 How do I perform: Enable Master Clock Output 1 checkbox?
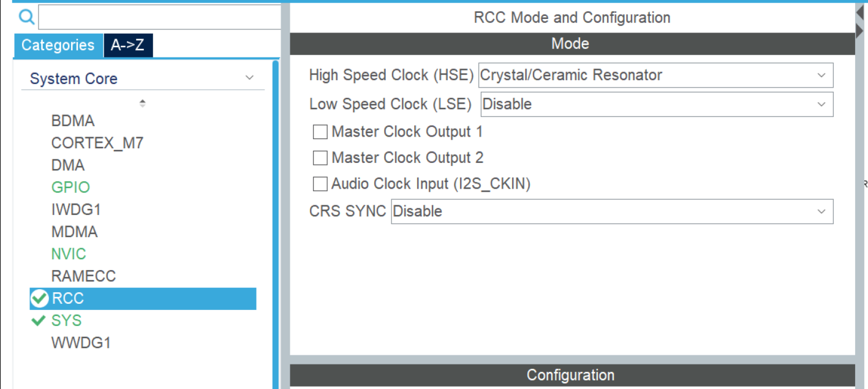pos(320,132)
